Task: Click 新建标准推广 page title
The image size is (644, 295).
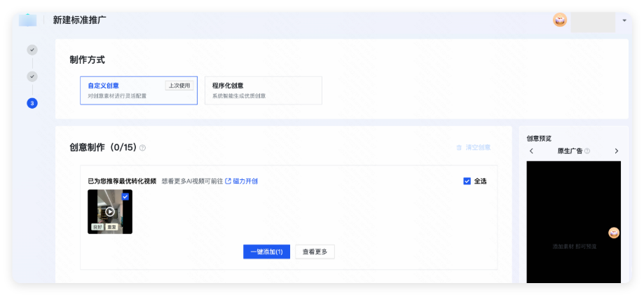Action: 80,20
